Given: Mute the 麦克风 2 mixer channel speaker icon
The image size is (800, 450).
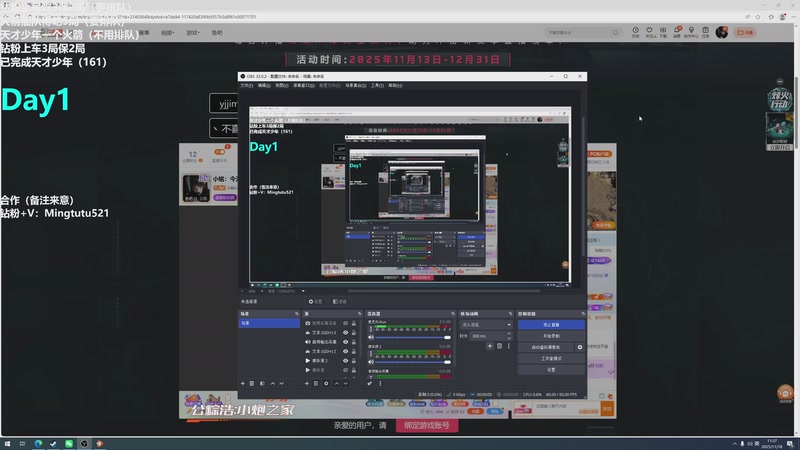Looking at the screenshot, I should (x=371, y=362).
